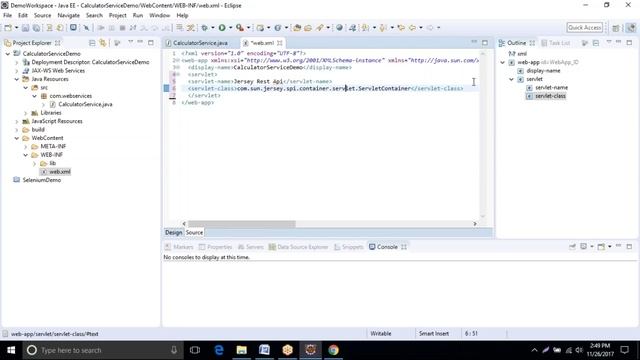The image size is (640, 360).
Task: Open the Navigate menu
Action: [69, 15]
